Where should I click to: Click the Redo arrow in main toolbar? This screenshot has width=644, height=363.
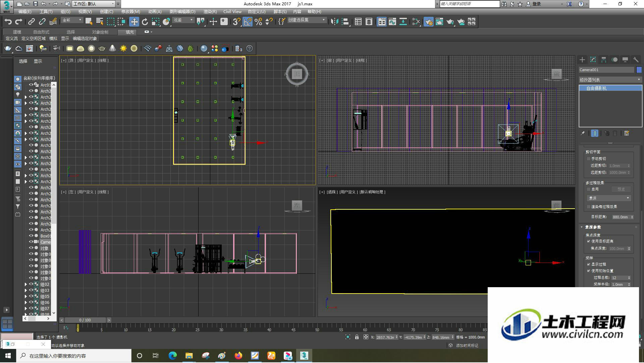coord(19,22)
